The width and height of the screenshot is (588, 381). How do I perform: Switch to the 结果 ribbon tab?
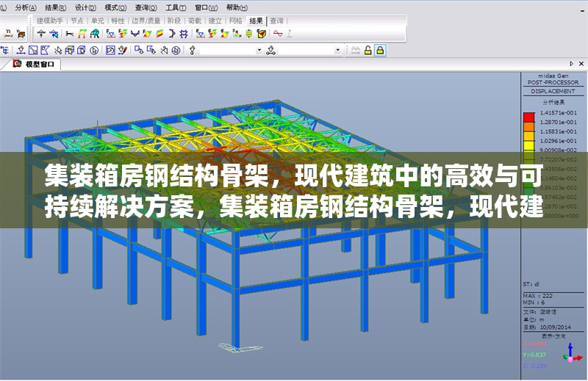tap(256, 21)
